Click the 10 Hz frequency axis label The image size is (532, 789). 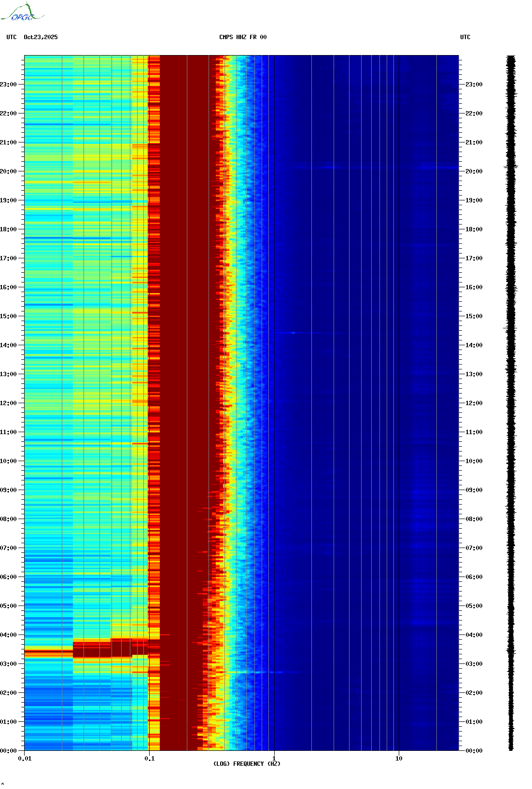point(399,759)
